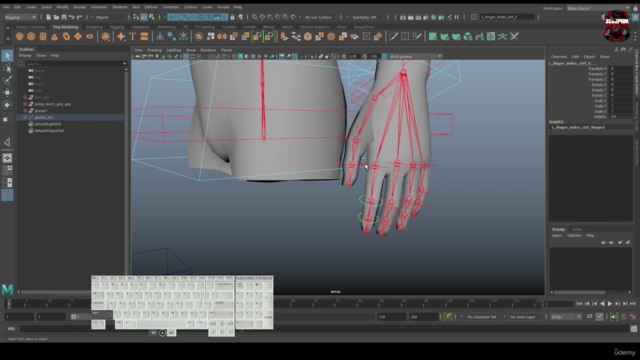Open the Deform menu

(151, 7)
